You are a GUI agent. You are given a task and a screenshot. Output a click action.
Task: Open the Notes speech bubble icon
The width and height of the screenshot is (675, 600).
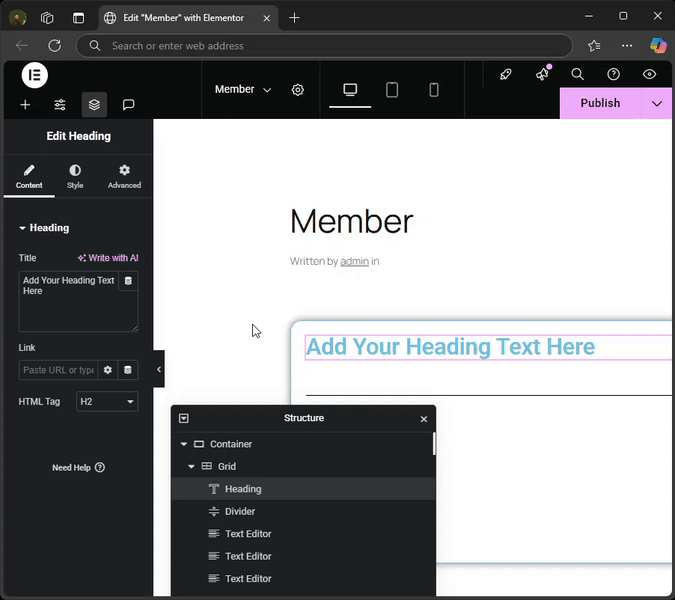click(128, 105)
